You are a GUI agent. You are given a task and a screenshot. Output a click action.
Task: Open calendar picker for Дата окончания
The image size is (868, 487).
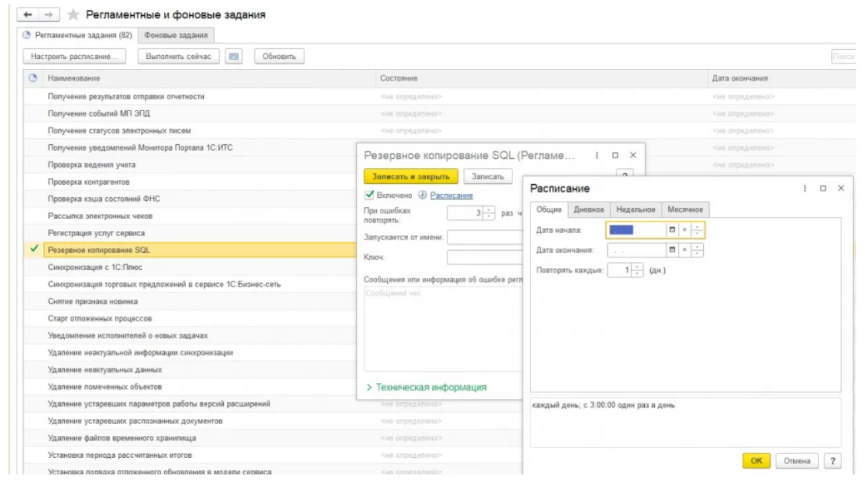point(672,250)
